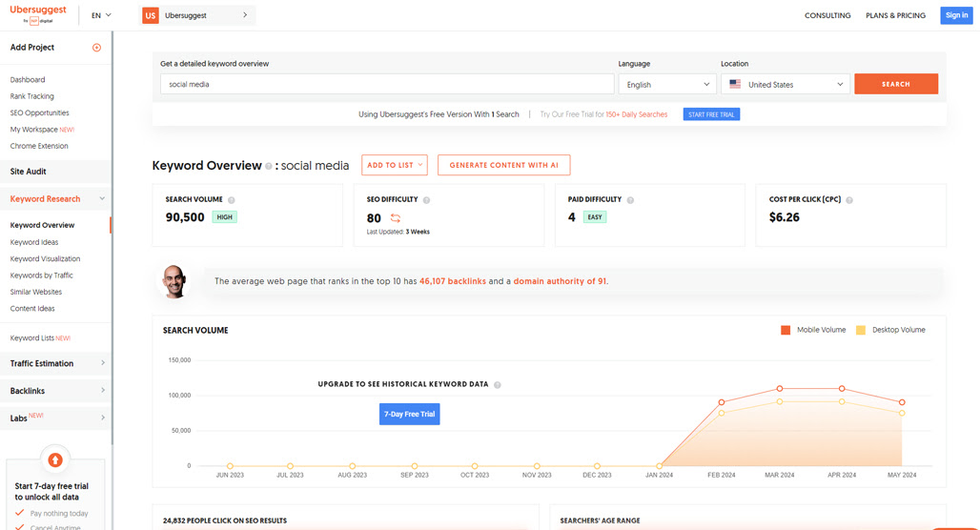Click 150+ Daily Searches link
Viewport: 980px width, 530px height.
(636, 114)
